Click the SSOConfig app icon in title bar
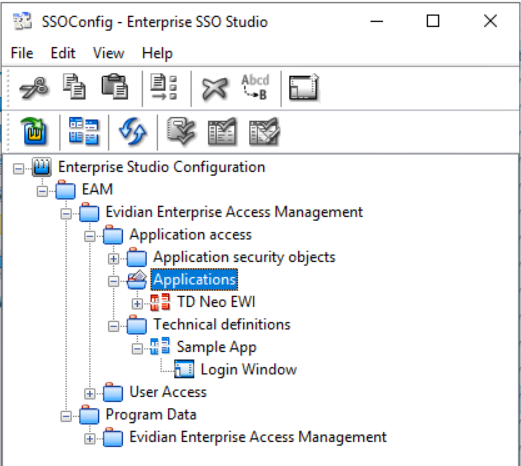This screenshot has width=521, height=466. click(x=22, y=21)
